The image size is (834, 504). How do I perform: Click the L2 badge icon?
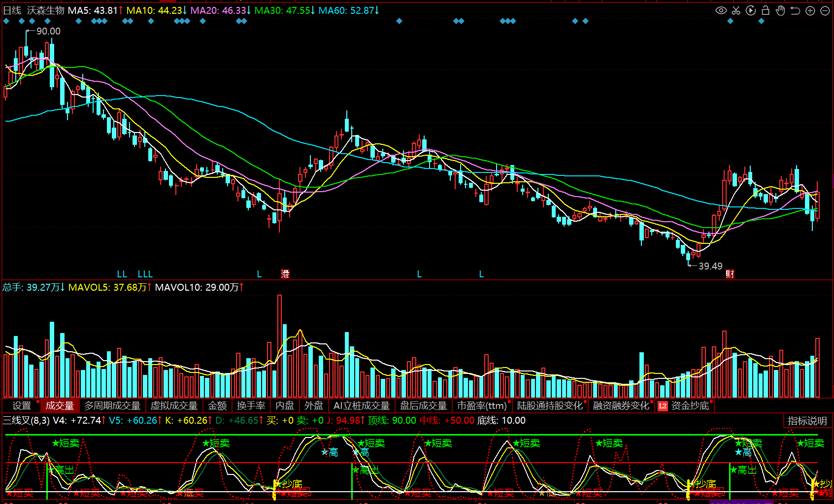tap(663, 406)
